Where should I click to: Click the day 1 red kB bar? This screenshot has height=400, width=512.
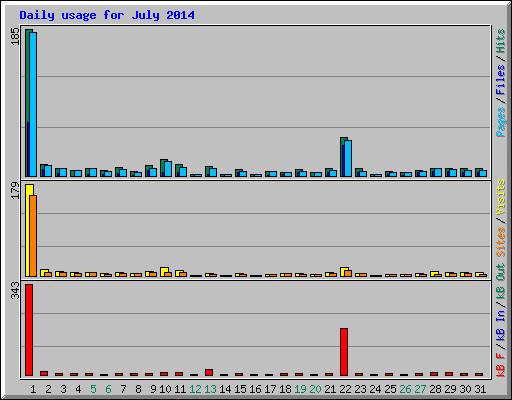(29, 330)
